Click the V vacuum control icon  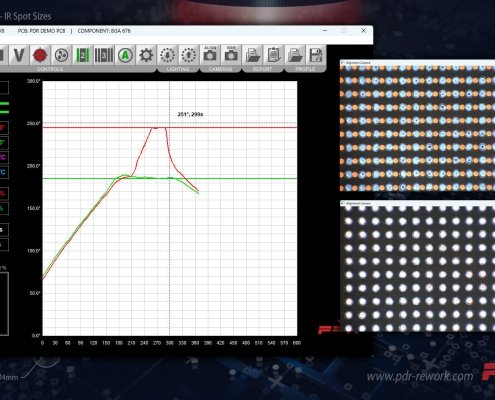19,55
